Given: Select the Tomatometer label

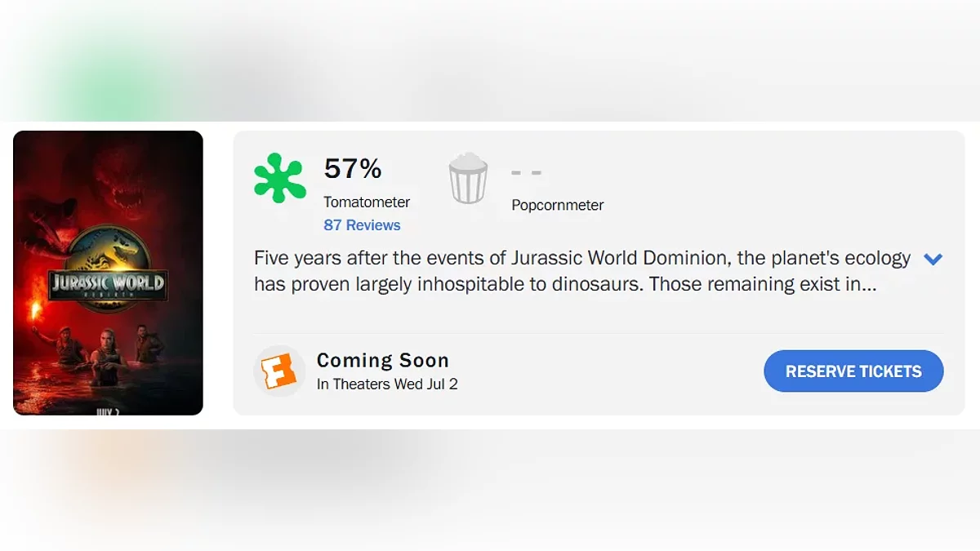Looking at the screenshot, I should pyautogui.click(x=367, y=202).
